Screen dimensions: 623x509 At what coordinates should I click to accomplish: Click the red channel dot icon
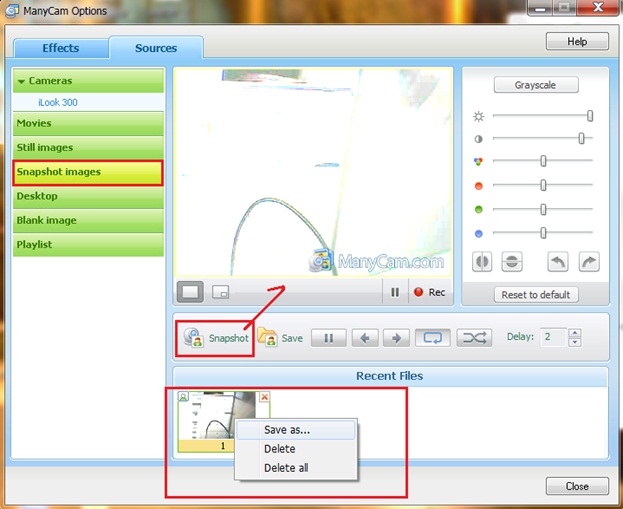478,186
